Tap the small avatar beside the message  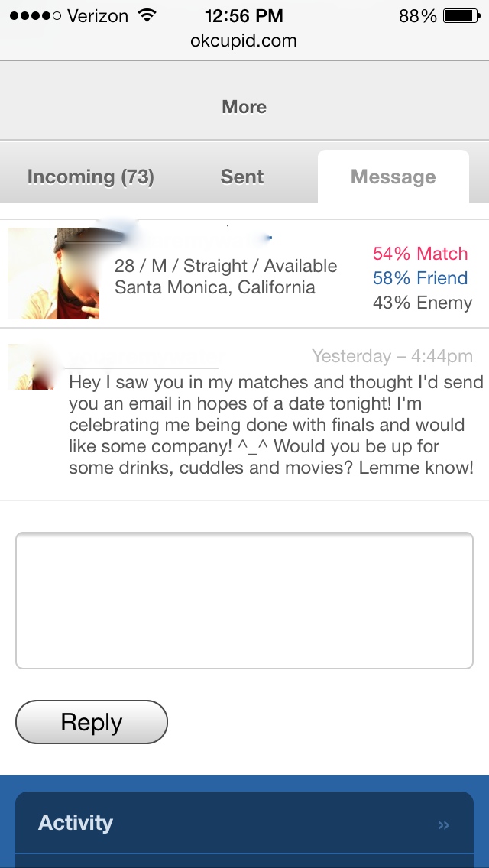pyautogui.click(x=31, y=367)
